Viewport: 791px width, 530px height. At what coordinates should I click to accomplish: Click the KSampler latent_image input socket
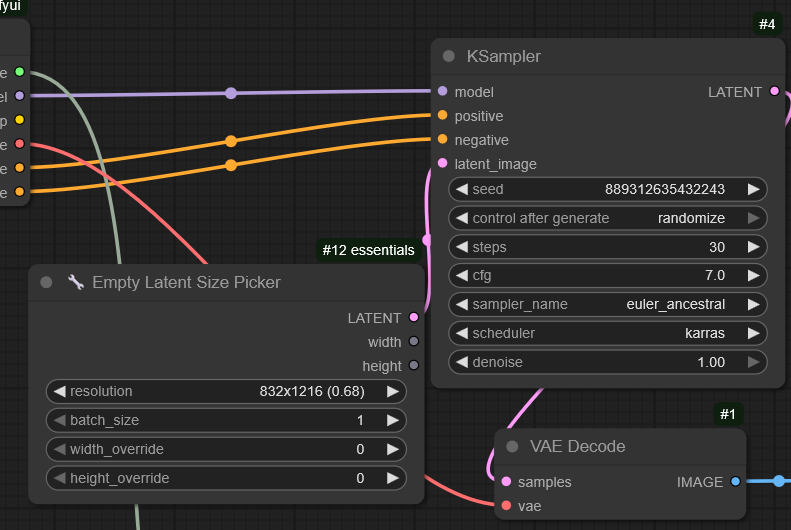442,164
